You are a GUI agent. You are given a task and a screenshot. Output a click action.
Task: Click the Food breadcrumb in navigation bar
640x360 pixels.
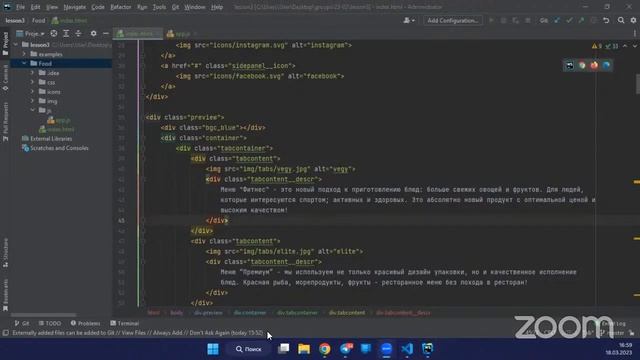[39, 20]
